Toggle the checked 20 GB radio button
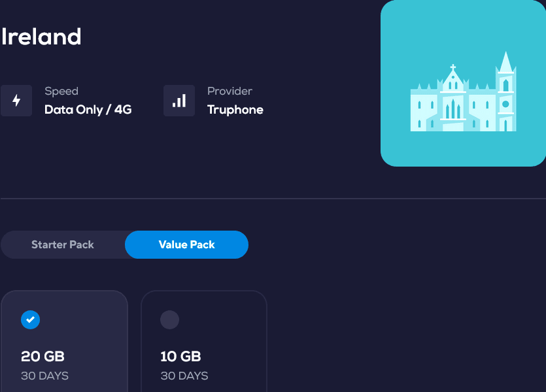The height and width of the screenshot is (392, 546). 30,319
